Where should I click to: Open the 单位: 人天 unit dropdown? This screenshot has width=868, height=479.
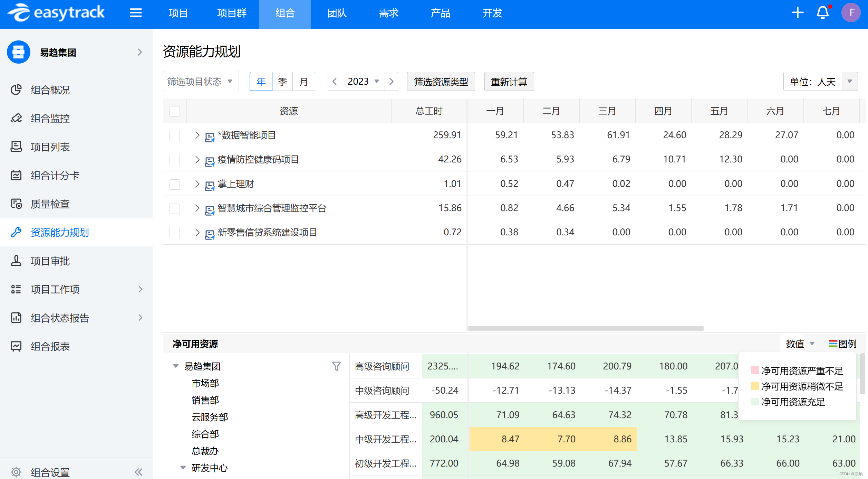[820, 82]
